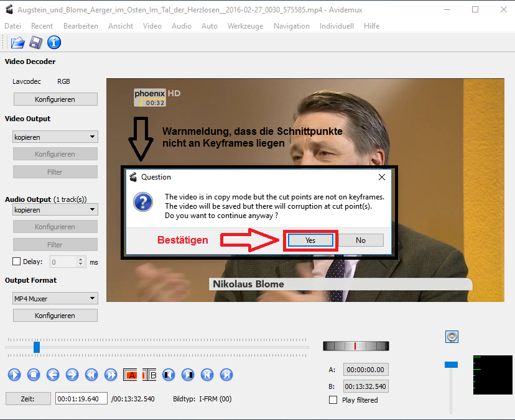Expand the Video Output codec dropdown
The image size is (515, 420).
click(55, 137)
